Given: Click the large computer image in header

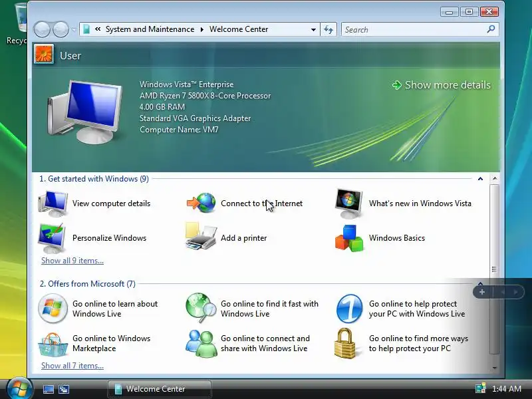Looking at the screenshot, I should (84, 112).
